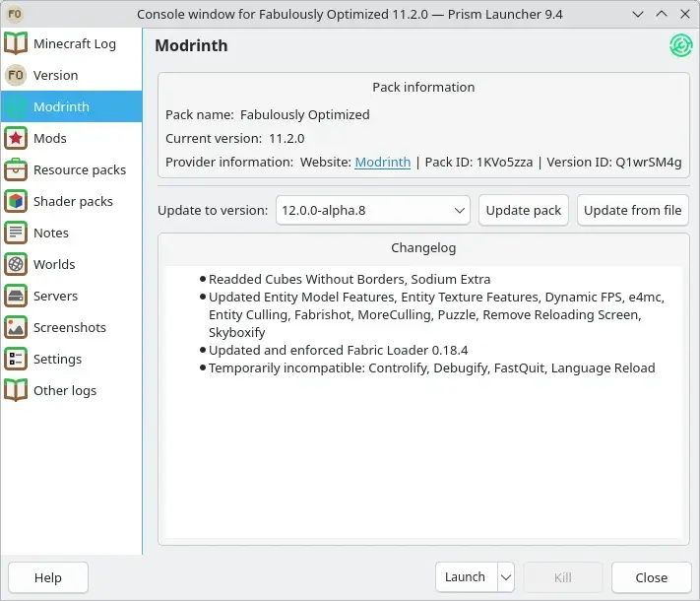The width and height of the screenshot is (700, 601).
Task: Open the Shader packs page
Action: click(x=72, y=201)
